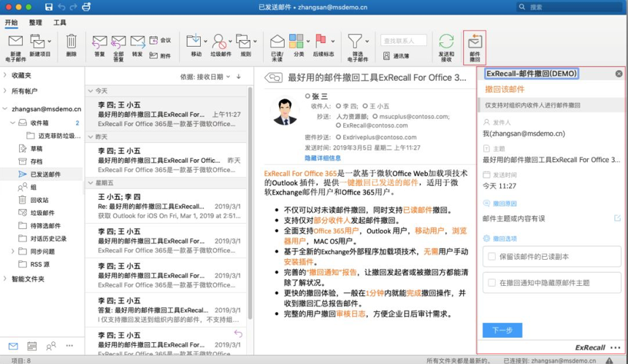628x364 pixels.
Task: Click the 隐藏详细信息 link
Action: click(323, 158)
